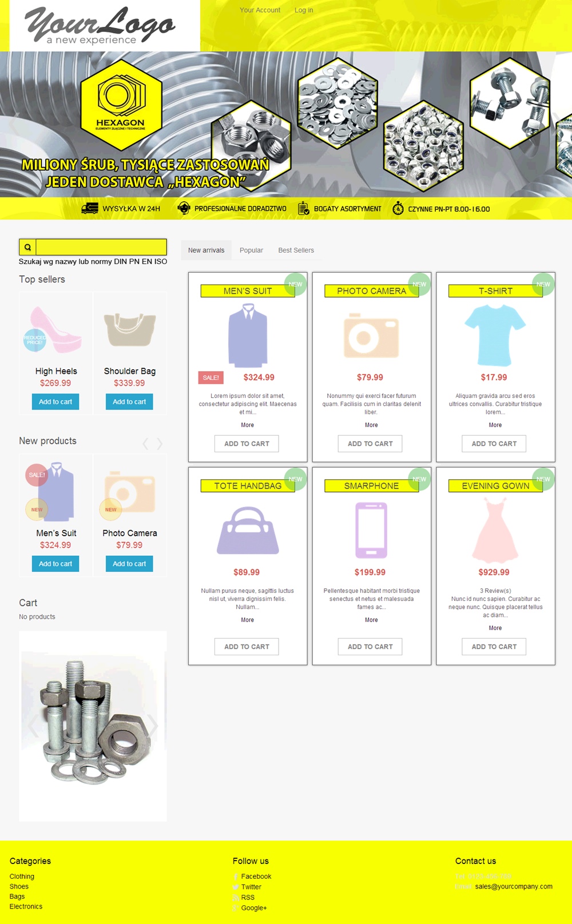The width and height of the screenshot is (572, 924).
Task: Click the Smartphone product image
Action: (x=371, y=530)
